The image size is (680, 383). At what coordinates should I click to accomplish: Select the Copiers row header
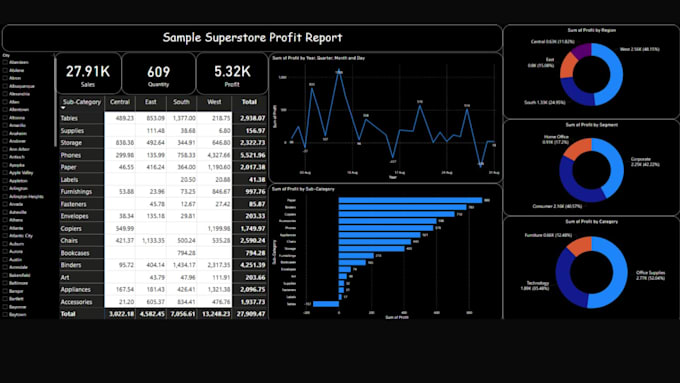[x=71, y=228]
